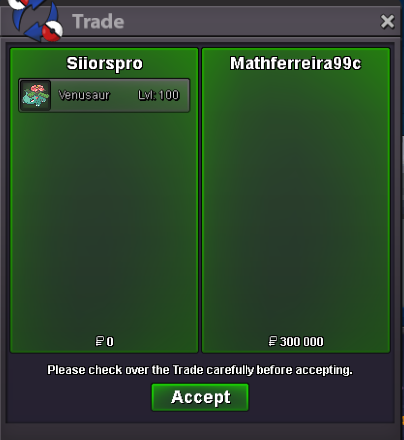Click the Mathferreira99c player name
The height and width of the screenshot is (440, 404).
[x=296, y=63]
